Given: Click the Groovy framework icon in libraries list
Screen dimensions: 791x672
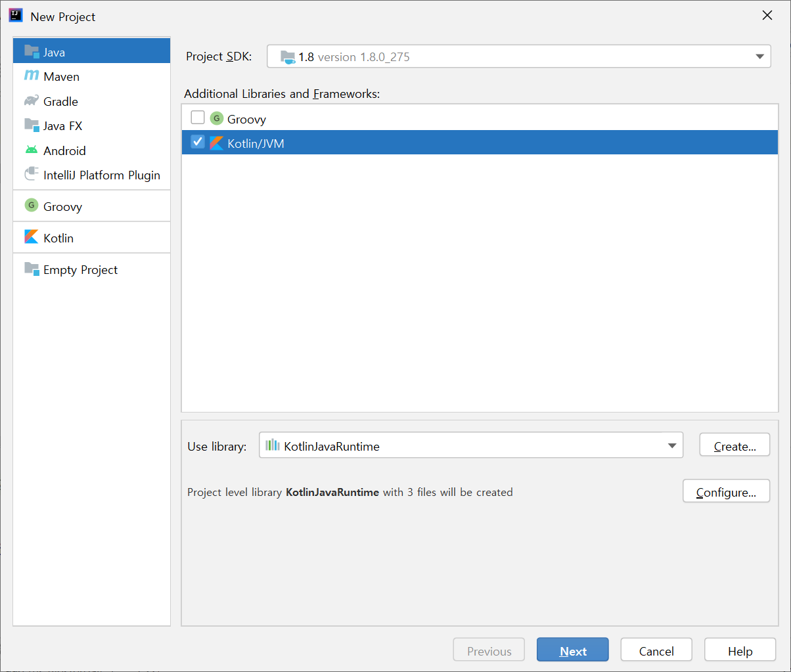Looking at the screenshot, I should point(217,119).
